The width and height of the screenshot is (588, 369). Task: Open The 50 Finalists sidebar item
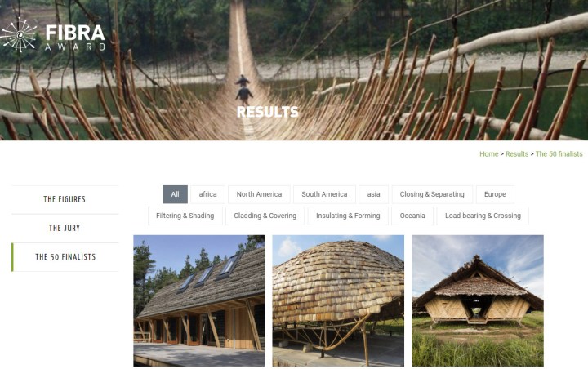[65, 257]
